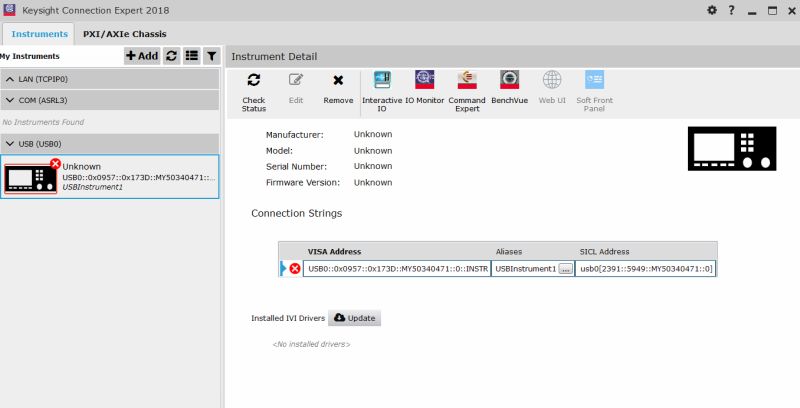Click the Check Status refresh icon
The width and height of the screenshot is (800, 408).
click(x=254, y=80)
